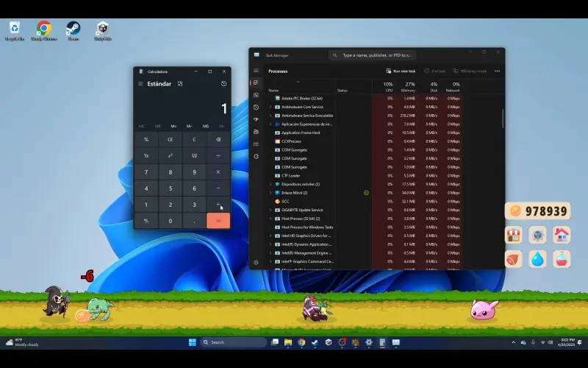This screenshot has width=588, height=368.
Task: Toggle calculator keep-on-top mode
Action: [180, 84]
